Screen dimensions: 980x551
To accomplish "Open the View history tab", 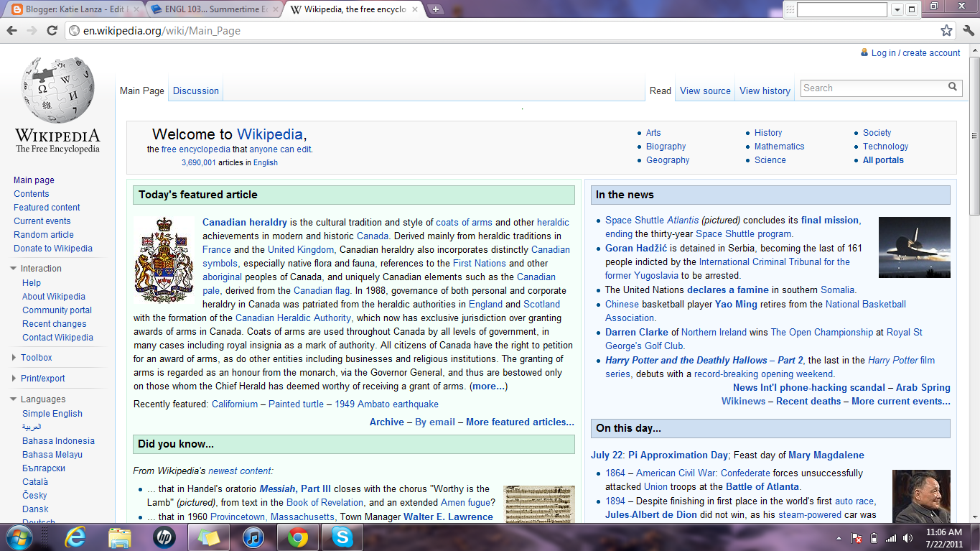I will coord(765,91).
